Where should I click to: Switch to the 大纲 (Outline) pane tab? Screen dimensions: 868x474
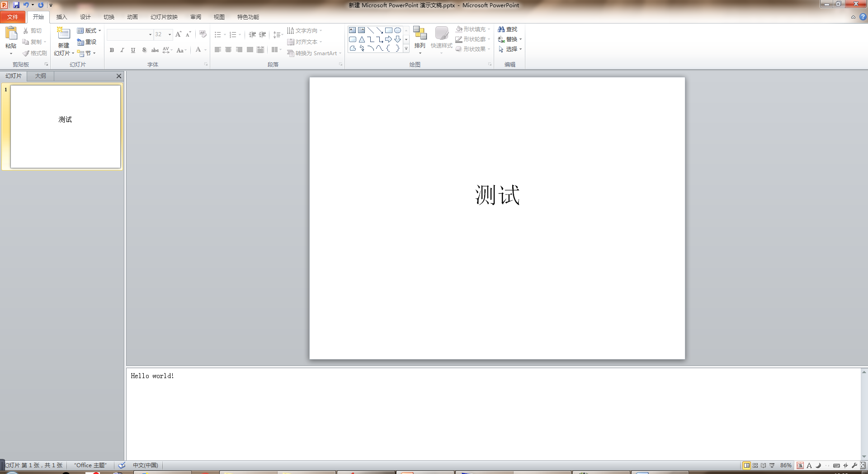click(40, 76)
